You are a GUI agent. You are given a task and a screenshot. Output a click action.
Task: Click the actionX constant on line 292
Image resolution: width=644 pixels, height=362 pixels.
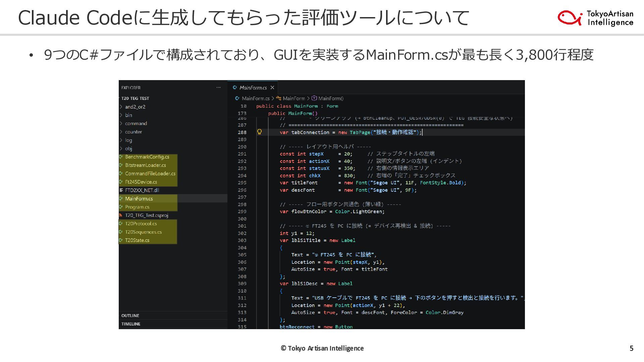[319, 161]
